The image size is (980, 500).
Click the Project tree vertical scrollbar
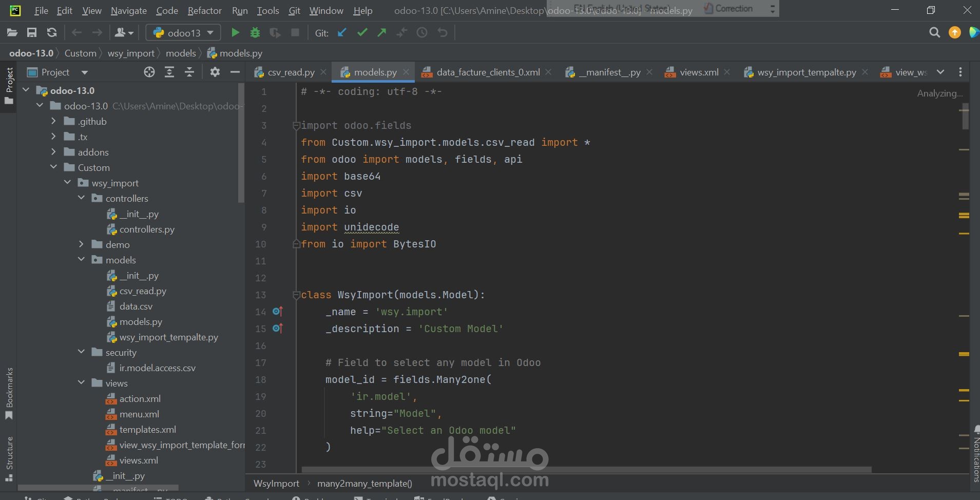[x=241, y=143]
